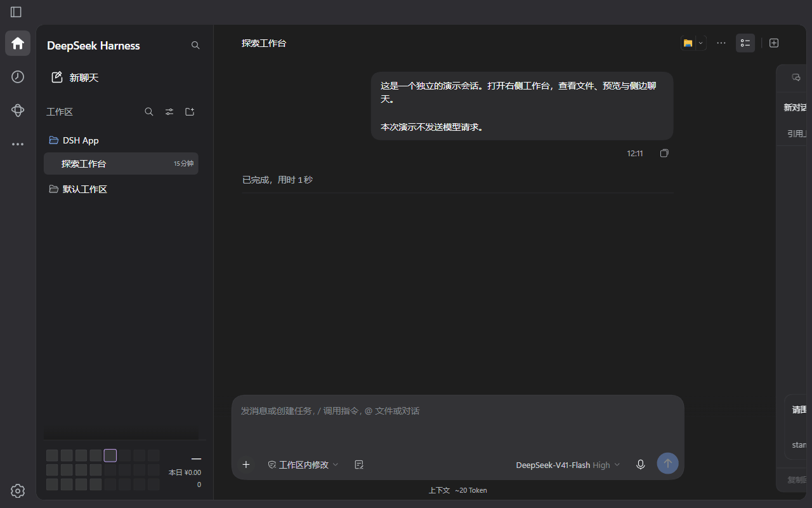Open the side chat bubbles icon in right panel
This screenshot has height=508, width=812.
[796, 77]
